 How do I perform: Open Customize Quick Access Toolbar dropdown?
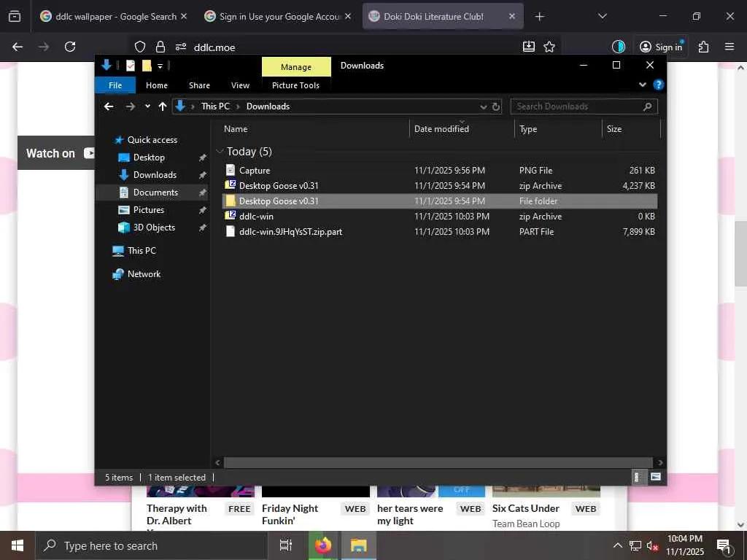[x=160, y=66]
